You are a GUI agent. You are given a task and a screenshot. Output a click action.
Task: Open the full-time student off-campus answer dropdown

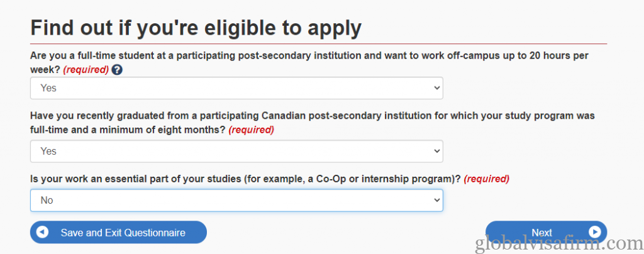point(236,88)
